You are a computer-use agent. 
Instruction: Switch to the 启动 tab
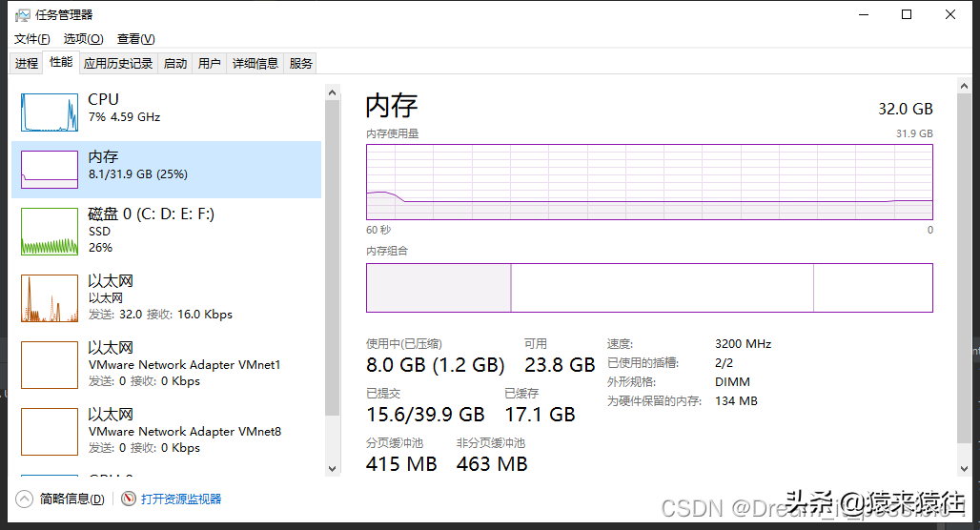coord(175,64)
